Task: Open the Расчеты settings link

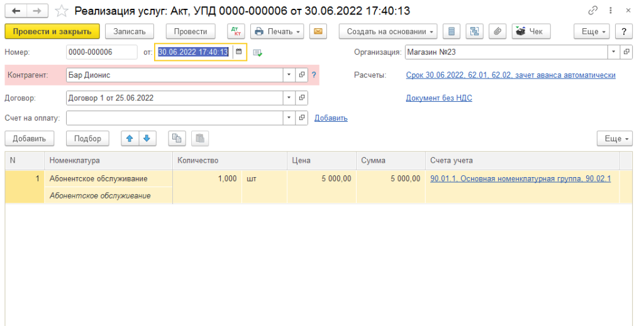Action: [511, 75]
